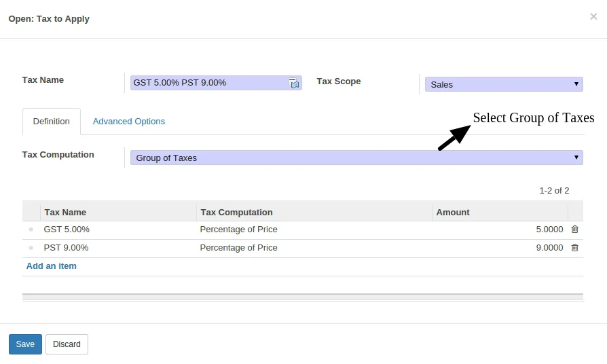Screen dimensions: 607x364
Task: Sort table by Tax Computation column header
Action: tap(314, 212)
